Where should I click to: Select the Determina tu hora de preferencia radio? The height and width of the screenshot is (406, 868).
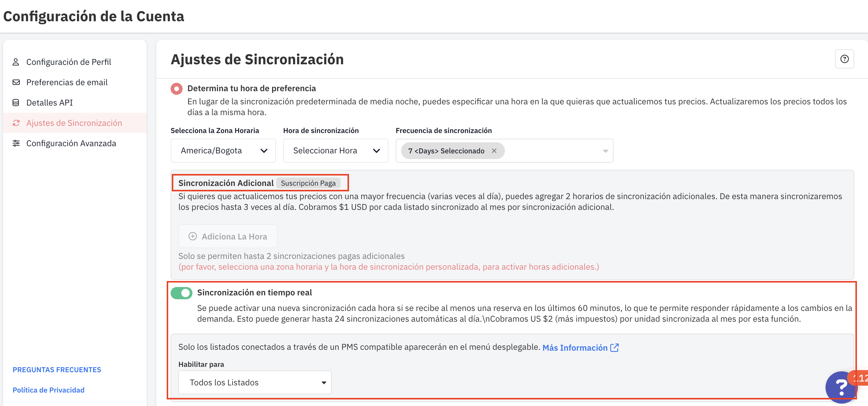point(176,88)
